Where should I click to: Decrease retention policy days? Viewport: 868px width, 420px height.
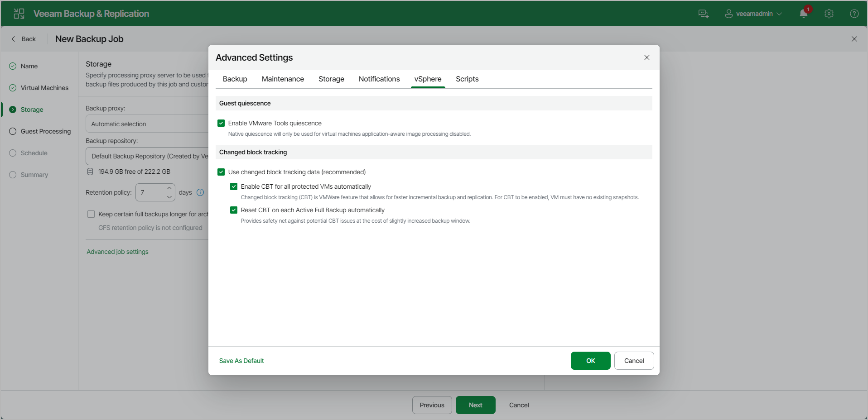[x=169, y=197]
